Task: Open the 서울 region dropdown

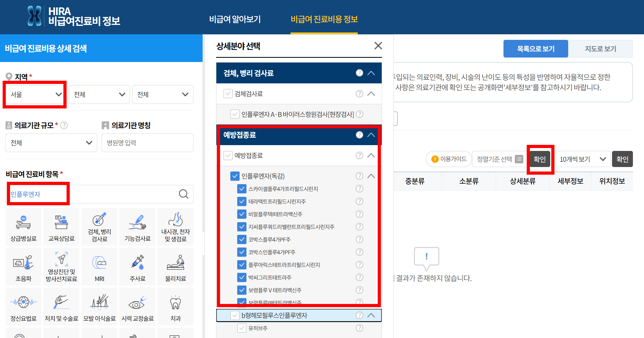Action: [x=35, y=94]
